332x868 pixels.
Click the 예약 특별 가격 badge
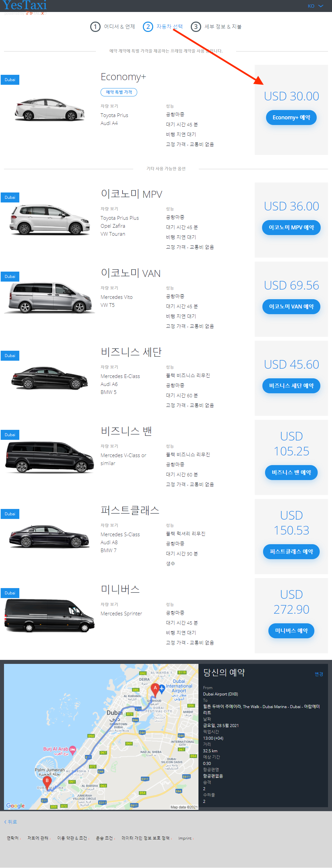tap(119, 92)
